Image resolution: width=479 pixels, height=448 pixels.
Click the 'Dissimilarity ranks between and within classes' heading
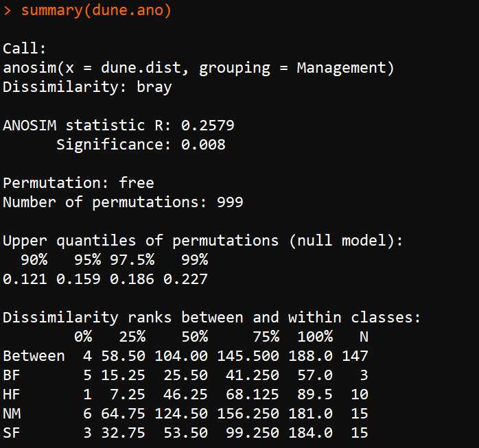pos(211,318)
